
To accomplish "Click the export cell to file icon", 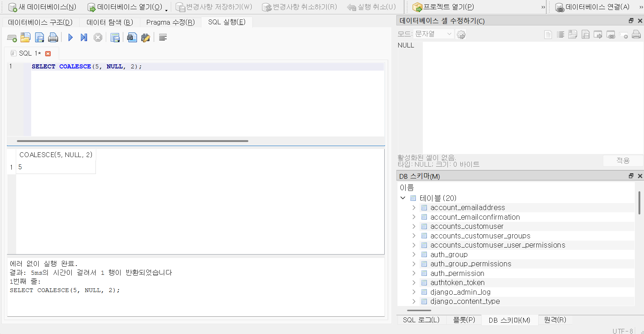I will point(586,35).
